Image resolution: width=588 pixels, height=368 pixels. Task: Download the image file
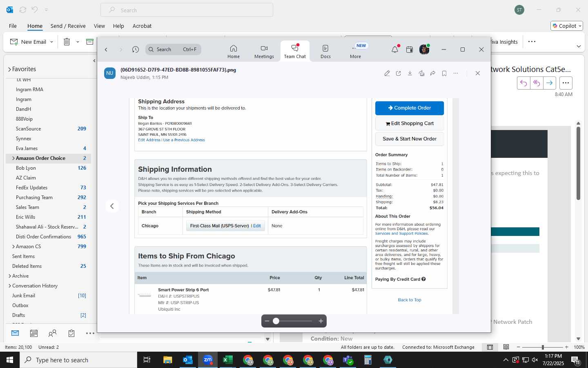pos(410,73)
